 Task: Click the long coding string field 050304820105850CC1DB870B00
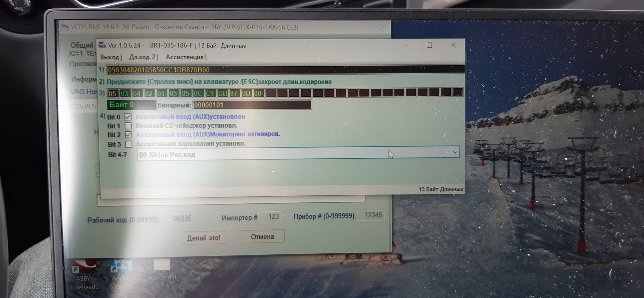pyautogui.click(x=285, y=70)
